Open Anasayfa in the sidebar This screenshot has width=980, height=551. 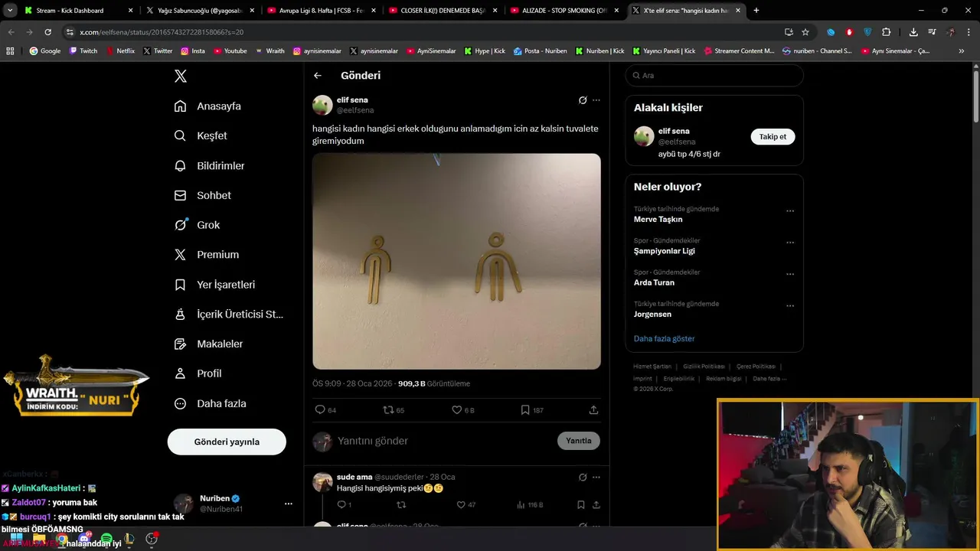[207, 106]
